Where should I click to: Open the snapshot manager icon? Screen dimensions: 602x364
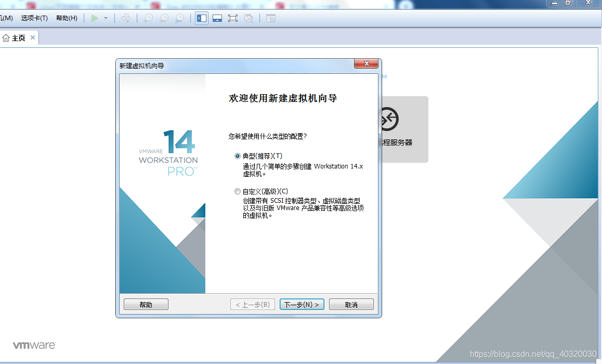click(179, 18)
